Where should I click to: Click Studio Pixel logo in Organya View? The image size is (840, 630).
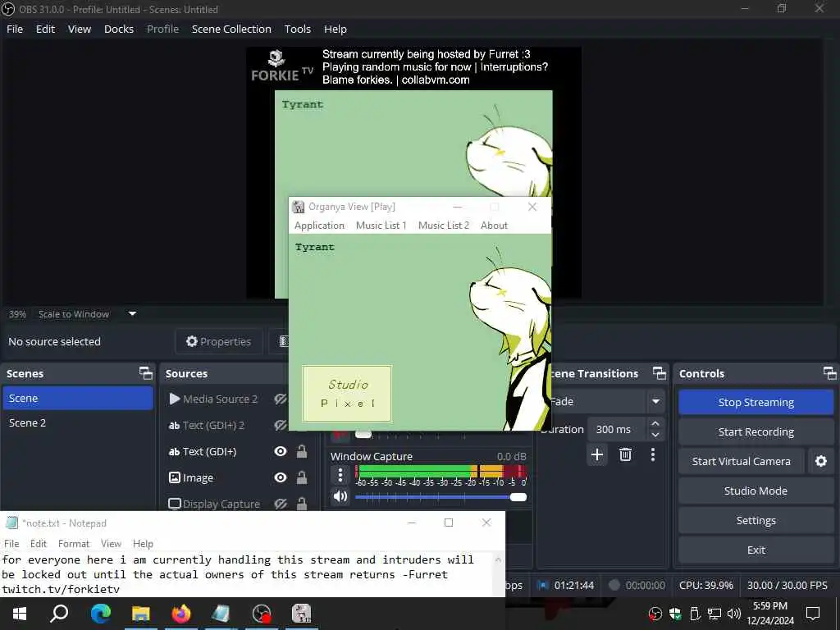[347, 394]
